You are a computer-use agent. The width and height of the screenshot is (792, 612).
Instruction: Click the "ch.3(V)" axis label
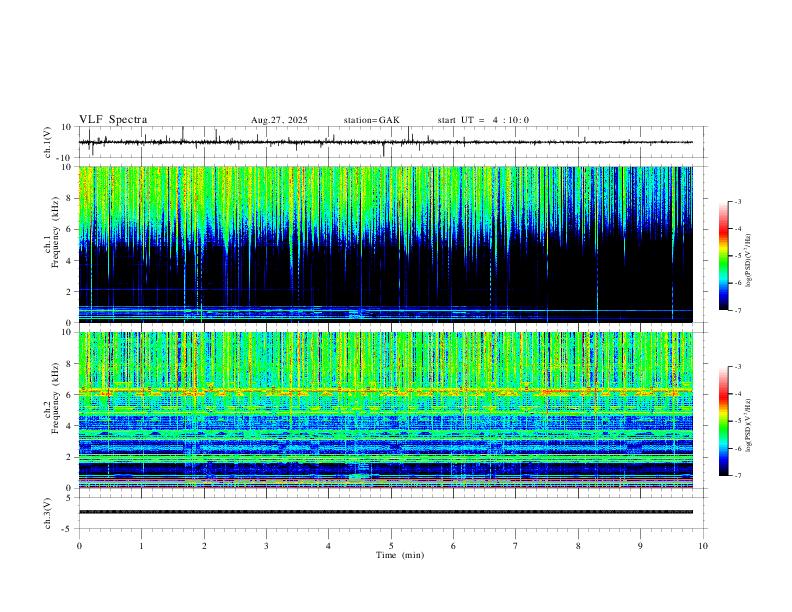pos(48,513)
